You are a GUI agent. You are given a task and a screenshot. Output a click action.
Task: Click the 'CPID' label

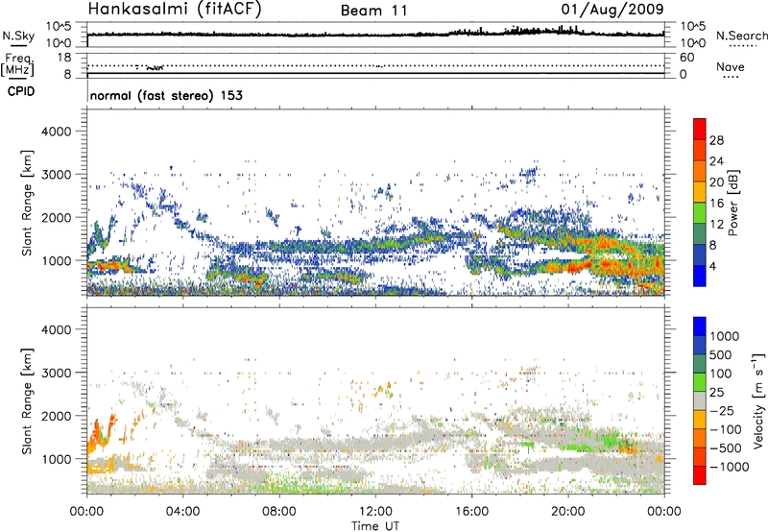pyautogui.click(x=21, y=91)
